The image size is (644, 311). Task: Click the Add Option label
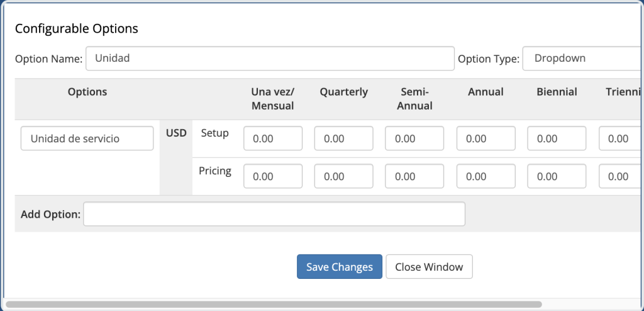pyautogui.click(x=50, y=214)
